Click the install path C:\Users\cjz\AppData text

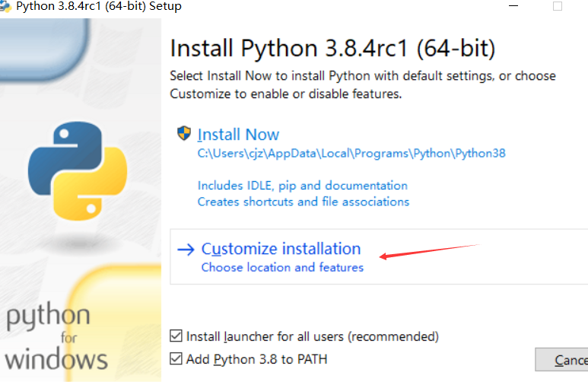coord(351,154)
